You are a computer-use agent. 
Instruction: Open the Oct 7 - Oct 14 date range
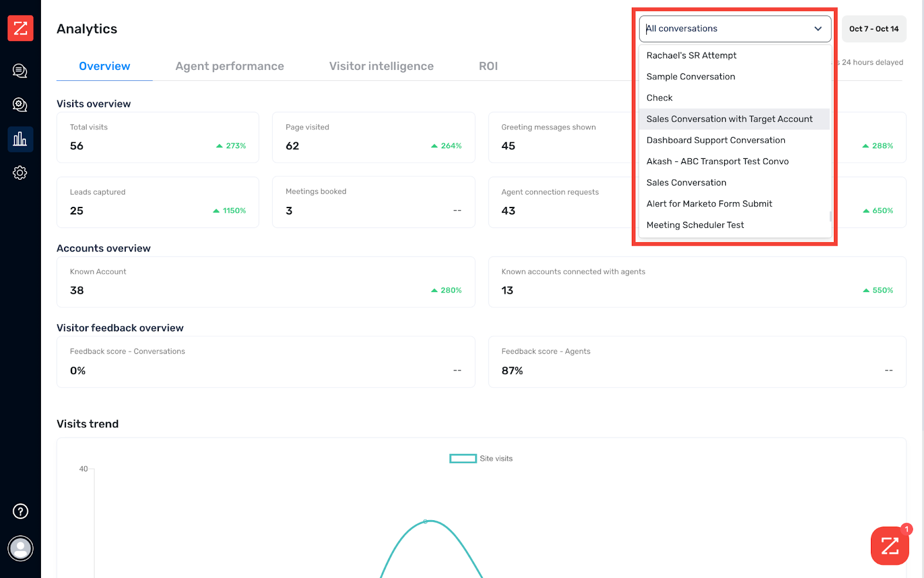point(874,29)
